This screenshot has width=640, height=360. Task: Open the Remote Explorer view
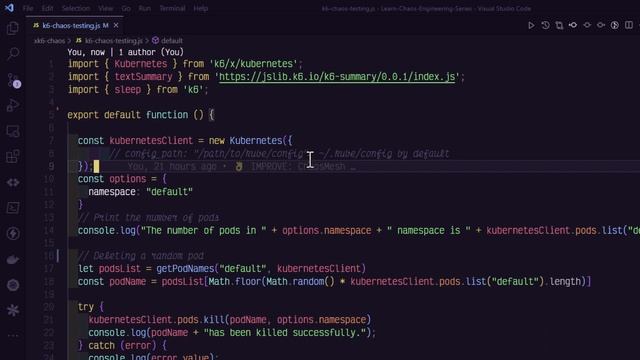13,131
